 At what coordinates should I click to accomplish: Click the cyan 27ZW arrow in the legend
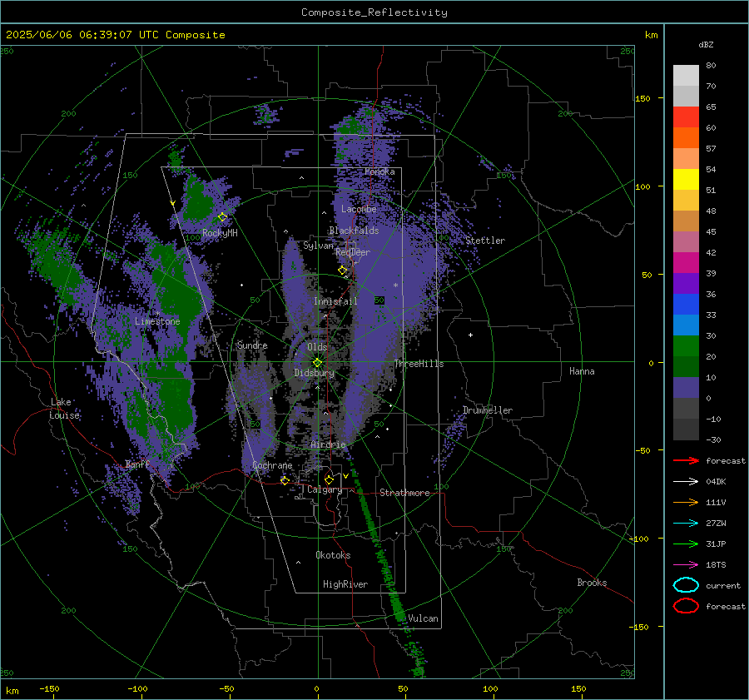point(686,523)
